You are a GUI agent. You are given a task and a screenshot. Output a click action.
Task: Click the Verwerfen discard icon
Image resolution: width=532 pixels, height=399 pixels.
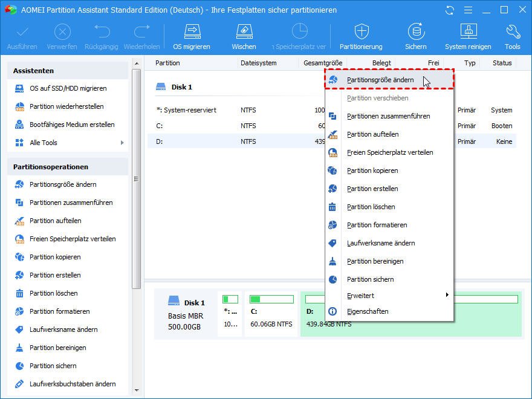point(62,37)
